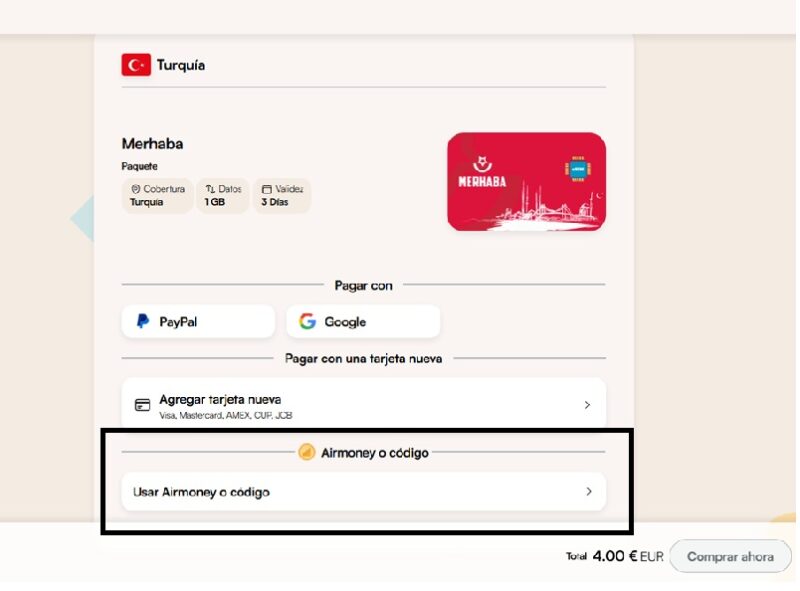Click the Turkey flag icon
The image size is (800, 591).
click(136, 65)
